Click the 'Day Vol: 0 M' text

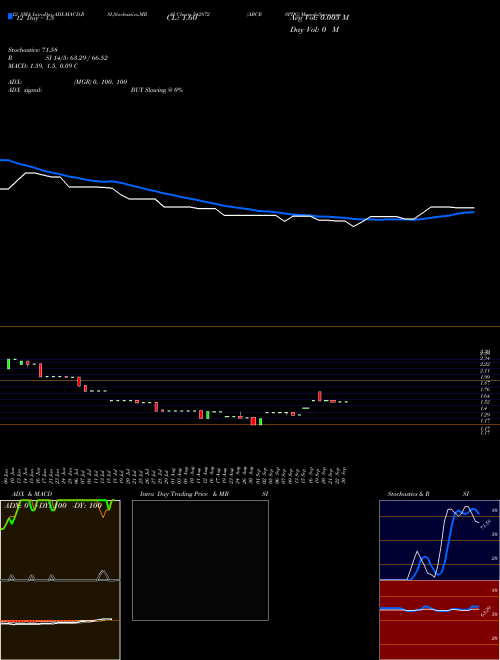pos(314,30)
